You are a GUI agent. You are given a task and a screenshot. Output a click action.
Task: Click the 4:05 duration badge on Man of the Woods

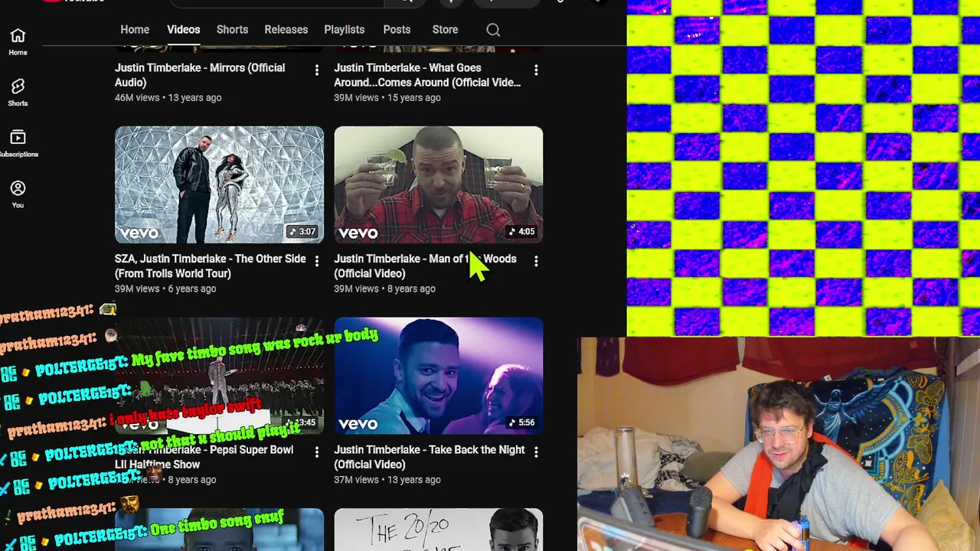tap(521, 231)
